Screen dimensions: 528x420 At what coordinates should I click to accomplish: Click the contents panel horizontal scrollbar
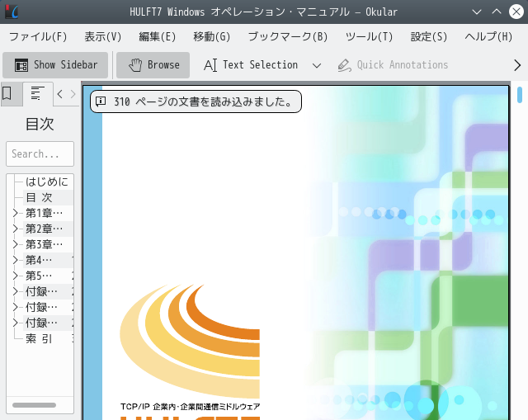click(34, 405)
